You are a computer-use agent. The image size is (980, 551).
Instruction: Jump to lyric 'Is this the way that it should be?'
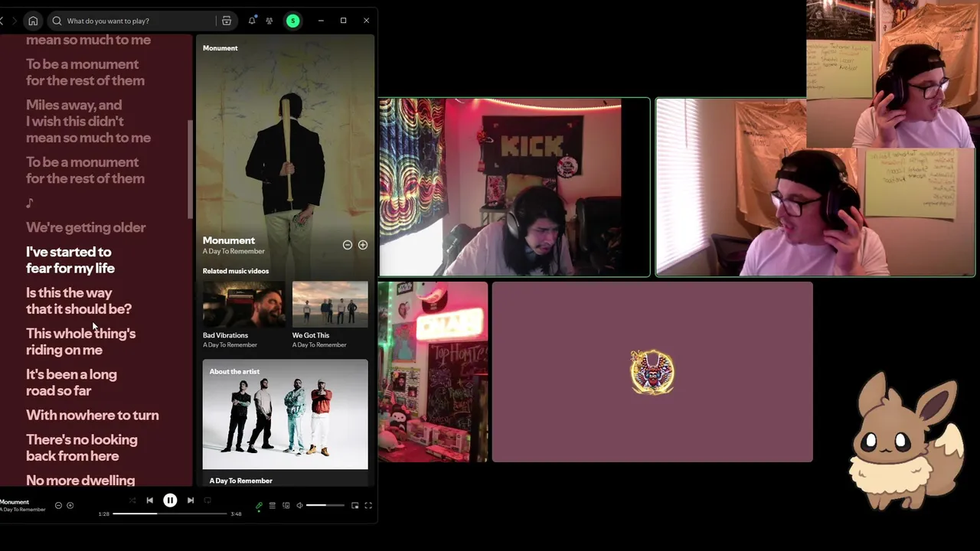(x=79, y=301)
